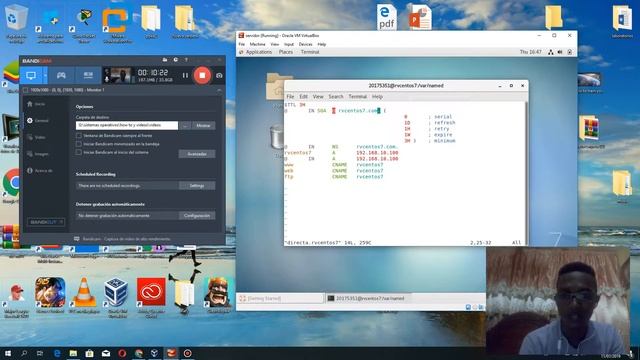Open CentOS Places menu
This screenshot has width=640, height=360.
(x=286, y=52)
